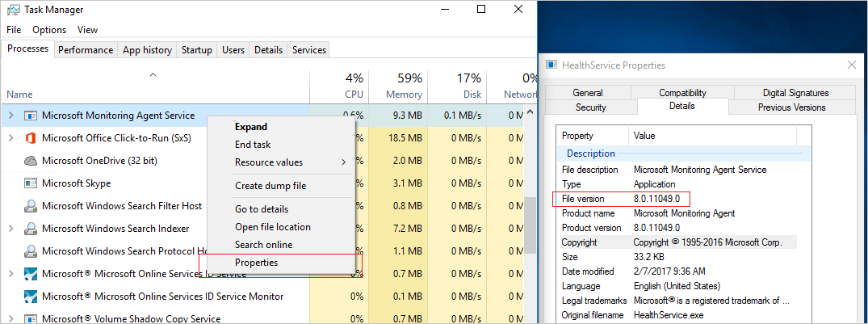The width and height of the screenshot is (868, 324).
Task: Click the Task Manager title bar icon
Action: tap(12, 10)
